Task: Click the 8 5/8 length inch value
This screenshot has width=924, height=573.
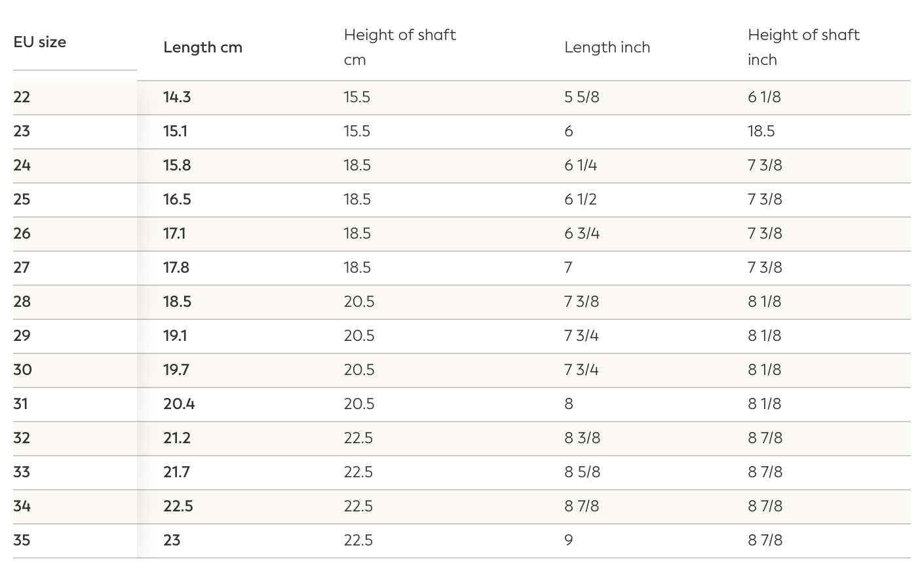Action: 582,472
